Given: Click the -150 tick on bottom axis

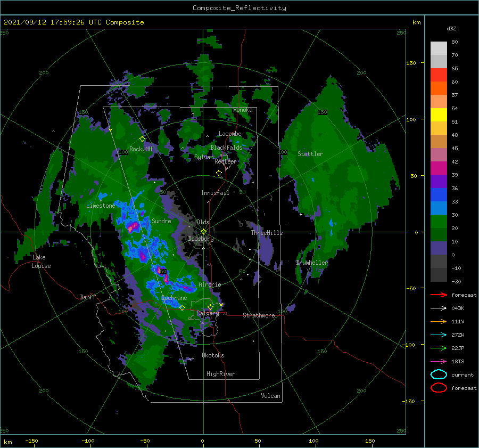Looking at the screenshot, I should click(x=31, y=441).
